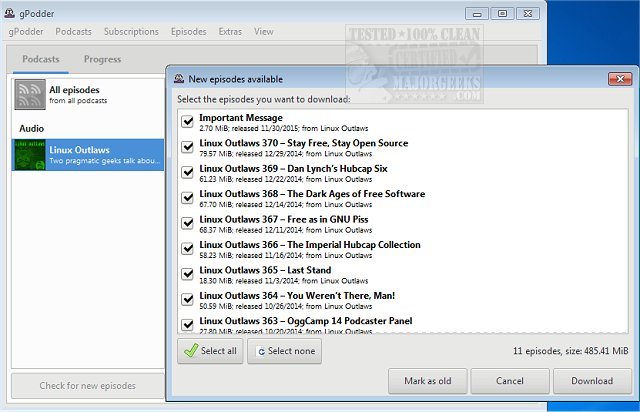
Task: Uncheck Linux Outlaws 370 episode checkbox
Action: click(187, 147)
